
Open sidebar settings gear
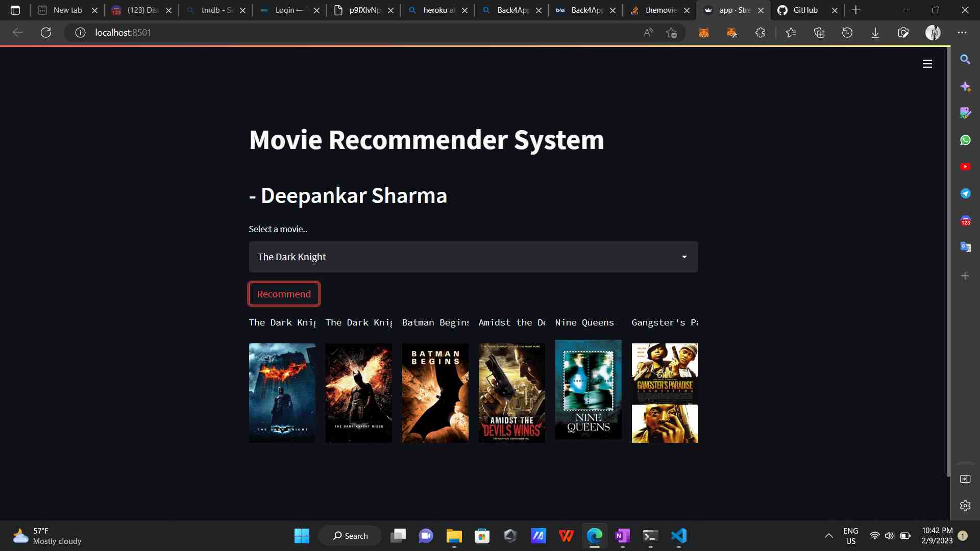[x=965, y=506]
